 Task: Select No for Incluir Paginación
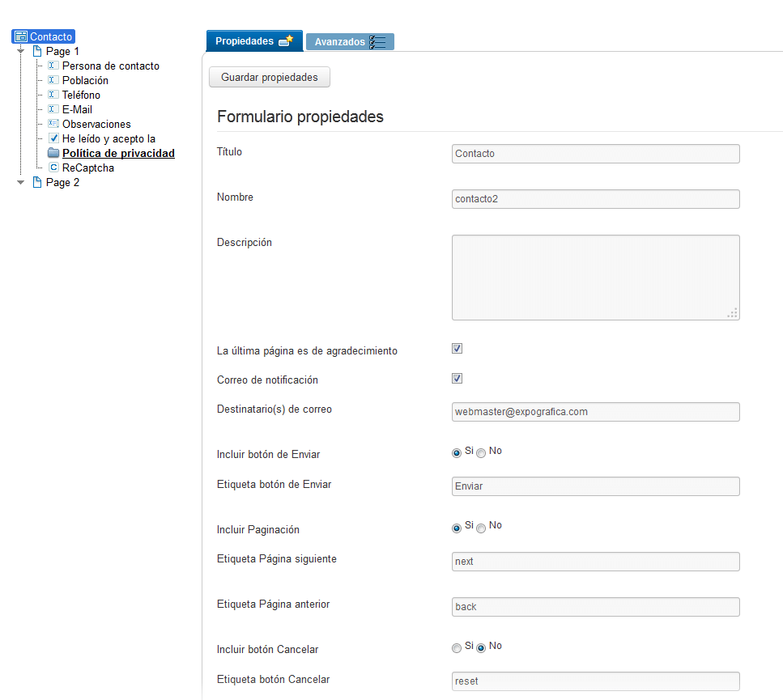[481, 528]
